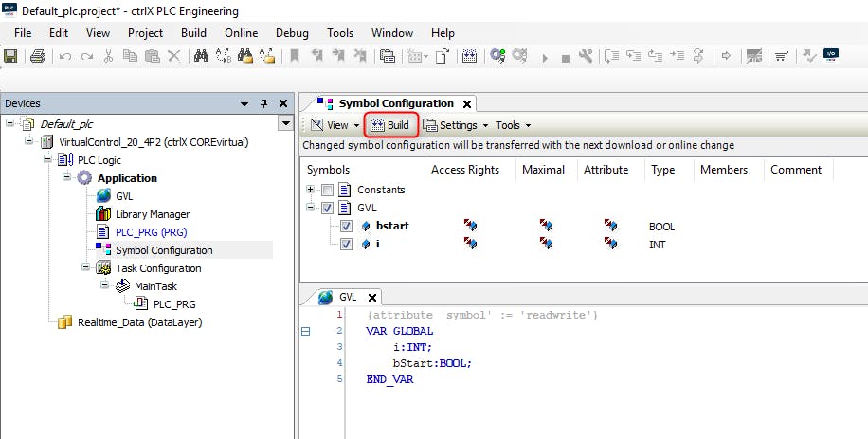Click bstart Access Rights icon

471,226
